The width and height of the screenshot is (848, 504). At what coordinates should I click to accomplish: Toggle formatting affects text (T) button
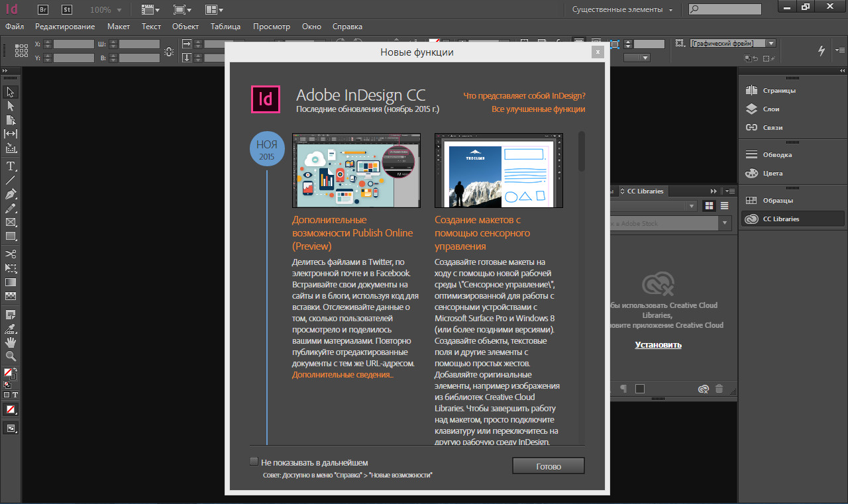pyautogui.click(x=14, y=395)
